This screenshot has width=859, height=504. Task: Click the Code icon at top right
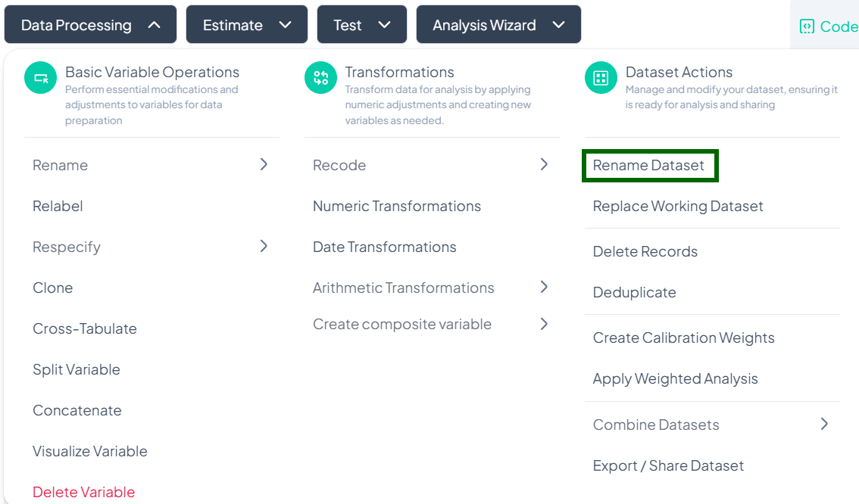pos(807,26)
